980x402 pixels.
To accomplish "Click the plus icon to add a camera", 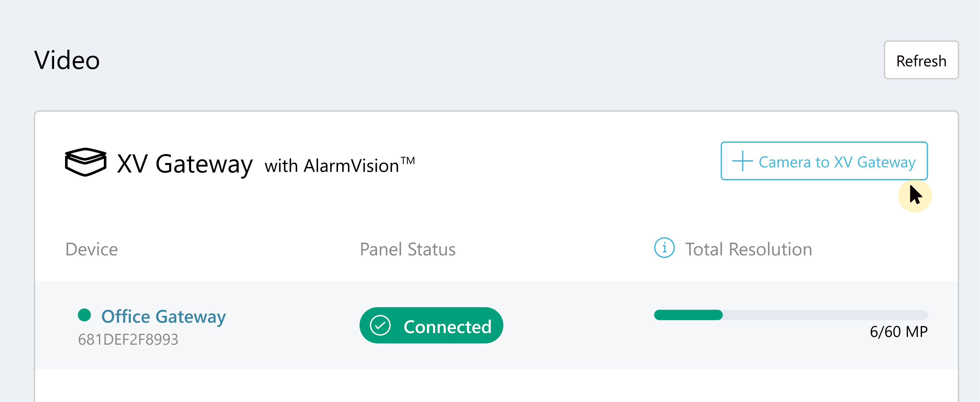I will pyautogui.click(x=742, y=161).
